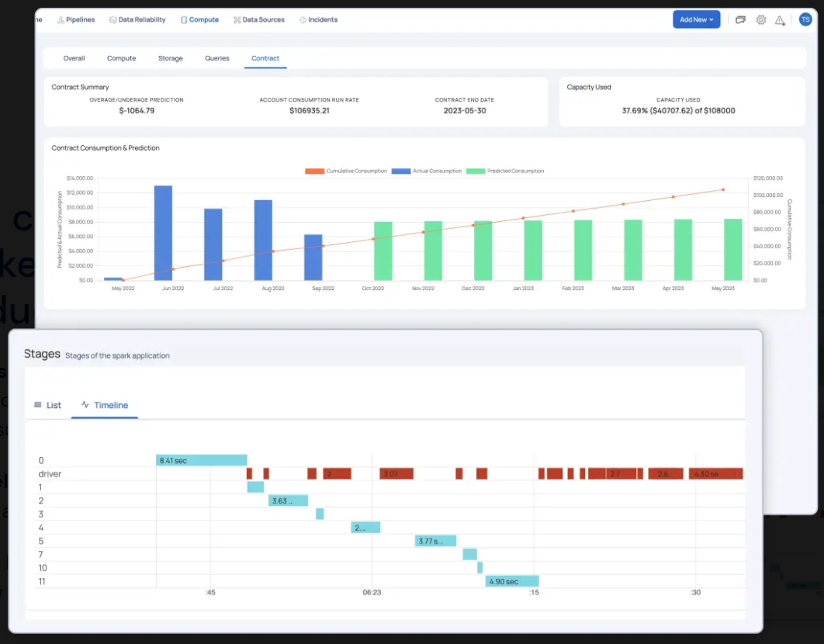Screen dimensions: 824x644
Task: Switch Stages view to List
Action: click(x=47, y=404)
